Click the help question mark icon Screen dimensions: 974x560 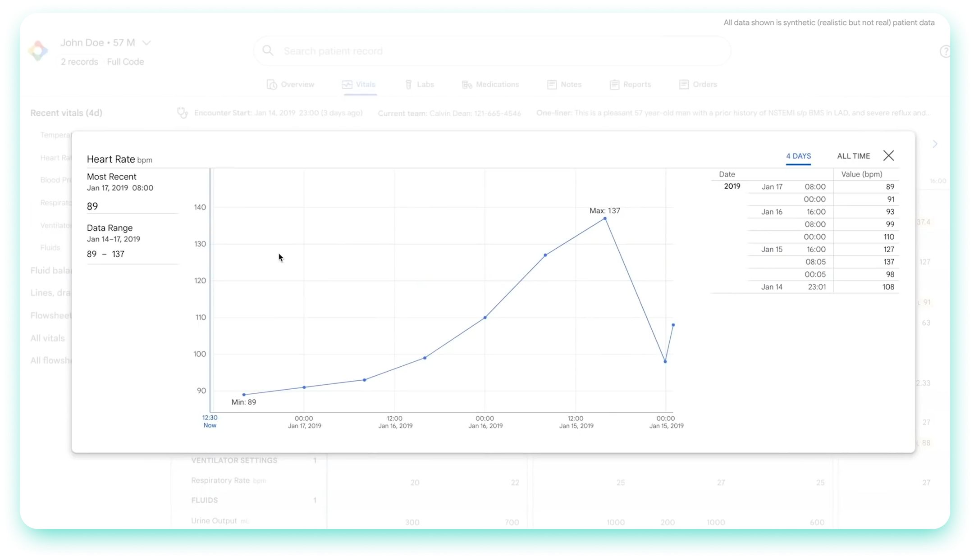[944, 51]
